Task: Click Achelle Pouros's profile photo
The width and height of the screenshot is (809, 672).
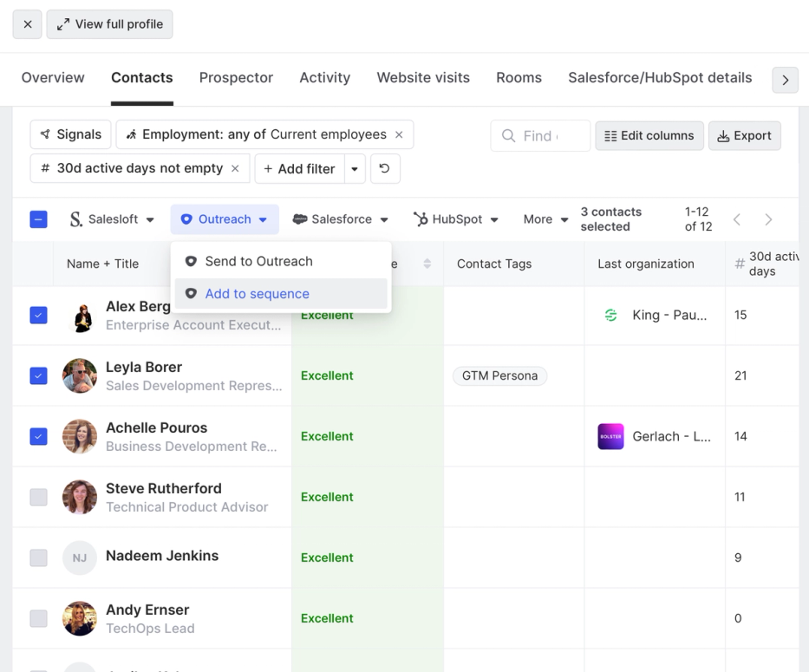Action: (80, 437)
